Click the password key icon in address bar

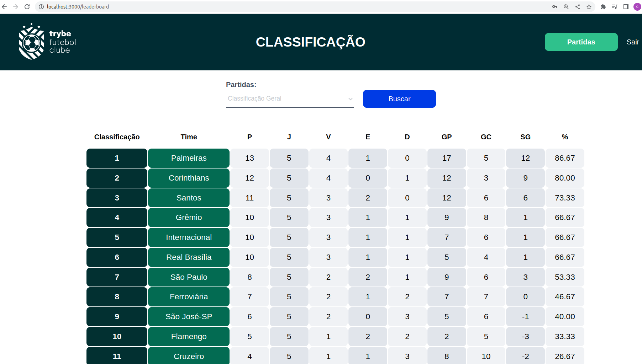pos(555,6)
